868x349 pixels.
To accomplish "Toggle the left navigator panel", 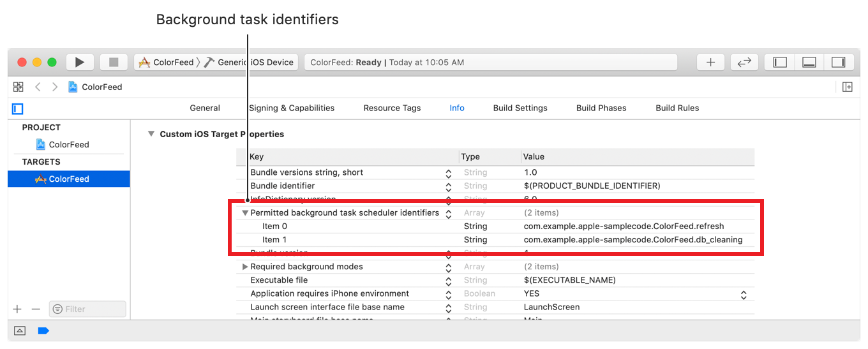I will (x=780, y=62).
